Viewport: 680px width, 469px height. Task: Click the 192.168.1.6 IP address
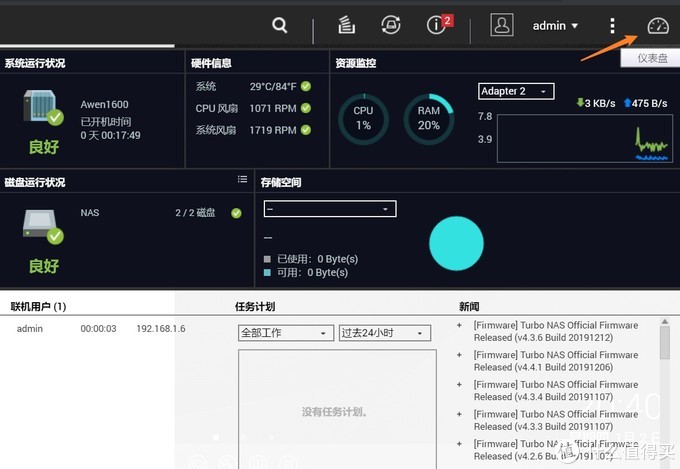point(161,329)
